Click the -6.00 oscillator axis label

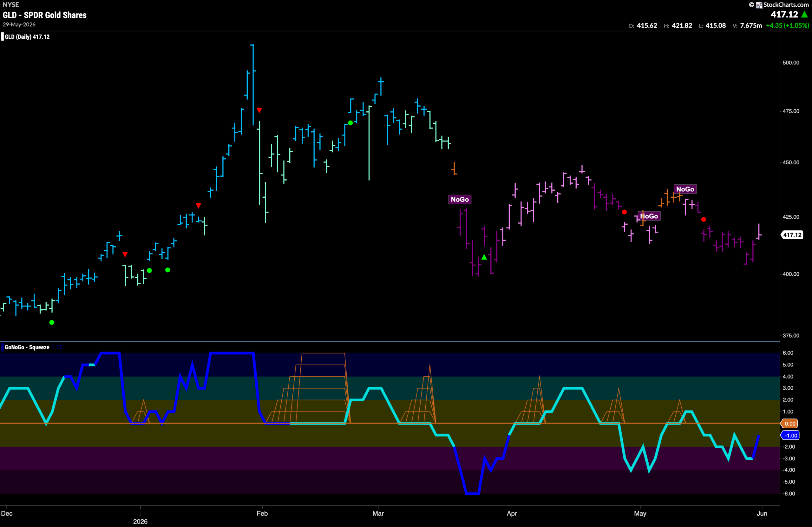789,494
